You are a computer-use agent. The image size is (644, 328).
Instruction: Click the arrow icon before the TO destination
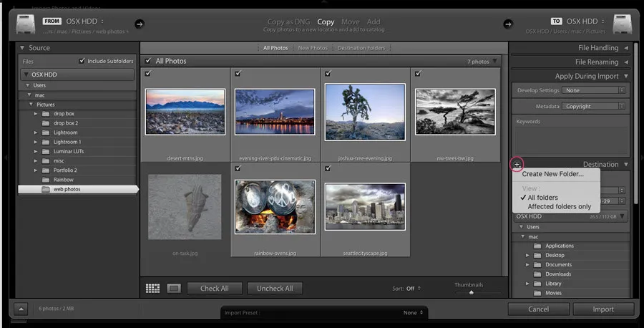[x=509, y=23]
